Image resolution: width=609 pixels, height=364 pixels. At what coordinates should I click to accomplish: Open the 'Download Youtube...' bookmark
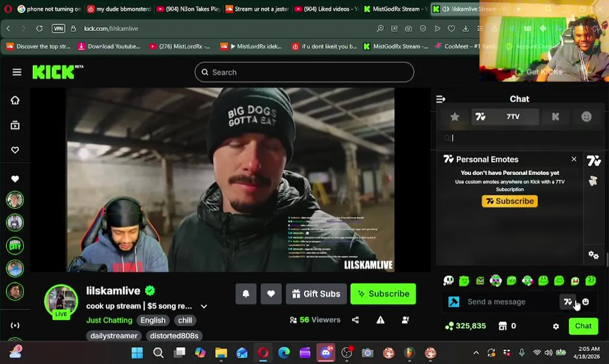[109, 47]
